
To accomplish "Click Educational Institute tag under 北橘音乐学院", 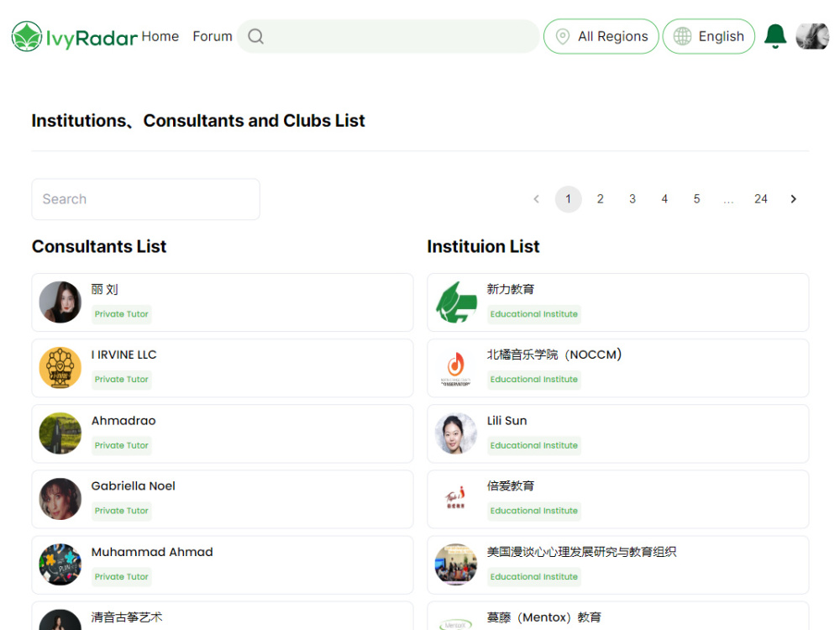I will tap(534, 380).
